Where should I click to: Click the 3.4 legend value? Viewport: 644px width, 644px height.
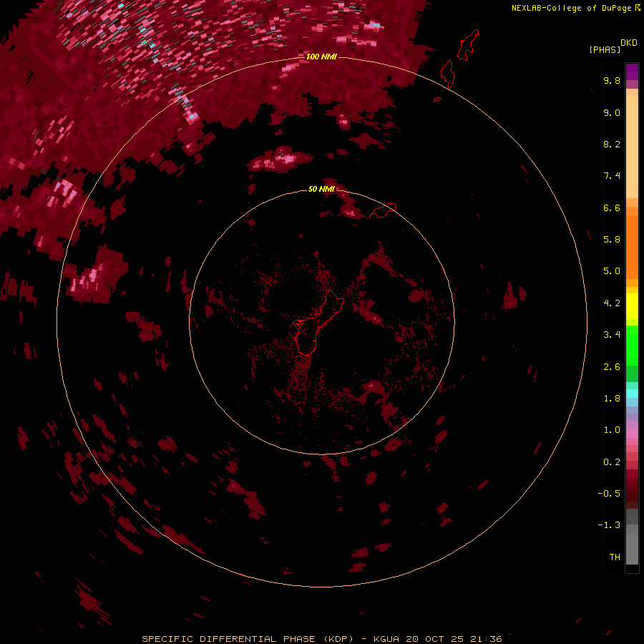click(612, 335)
